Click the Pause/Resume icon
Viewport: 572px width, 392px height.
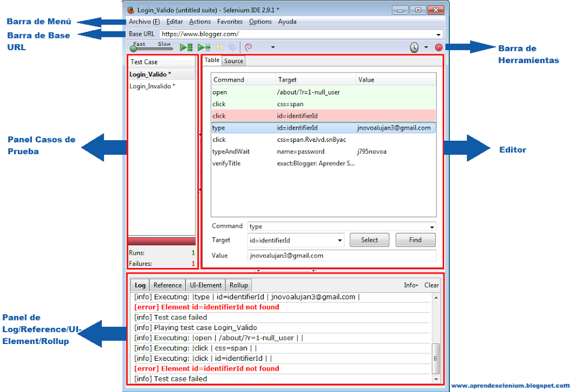click(219, 47)
